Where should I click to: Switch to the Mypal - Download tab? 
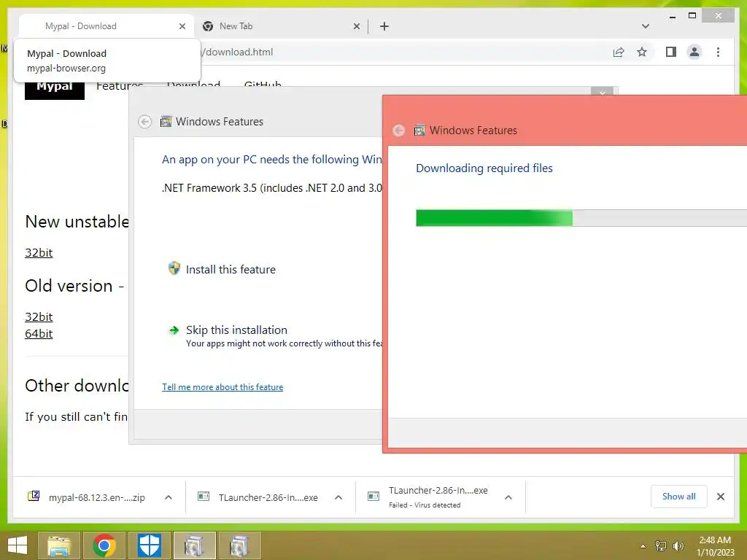tap(106, 26)
